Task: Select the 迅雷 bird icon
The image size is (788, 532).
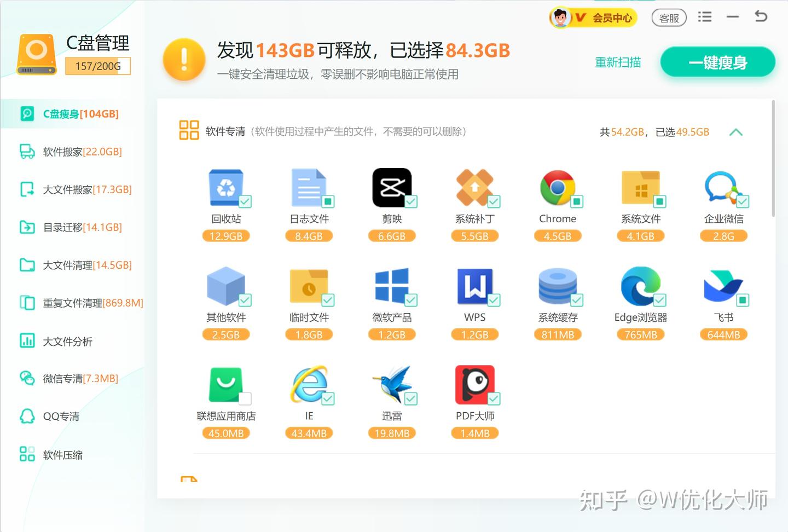Action: coord(392,385)
